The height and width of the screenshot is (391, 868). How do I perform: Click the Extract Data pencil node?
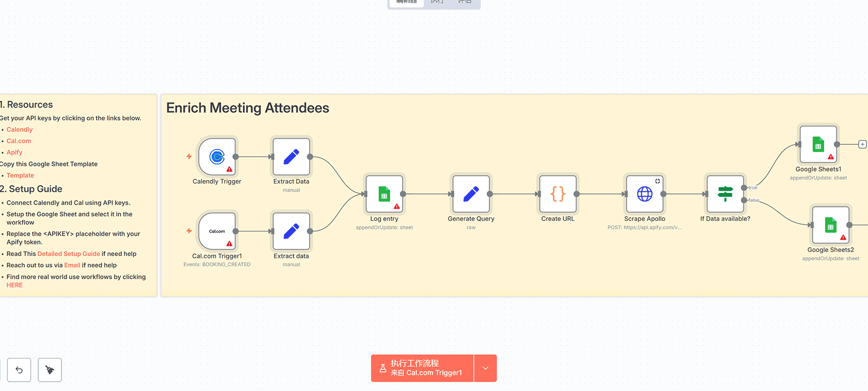[291, 157]
